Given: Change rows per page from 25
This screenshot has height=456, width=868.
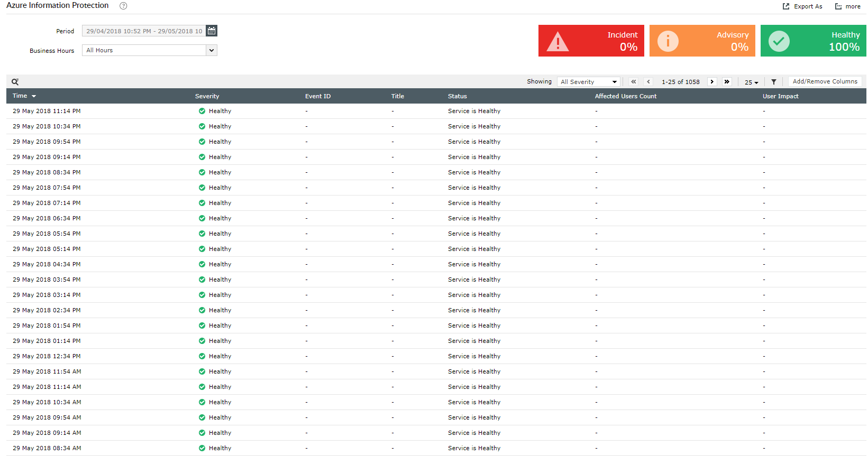Looking at the screenshot, I should (751, 82).
